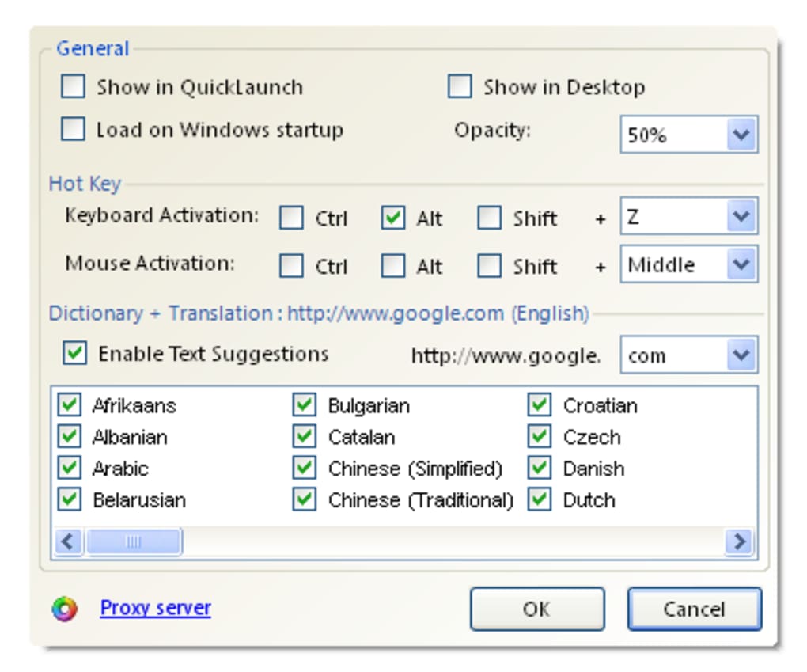Open the google domain com dropdown

click(x=741, y=355)
